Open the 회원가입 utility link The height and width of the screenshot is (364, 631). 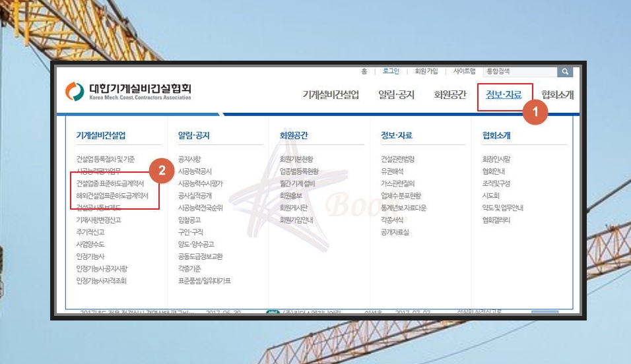point(426,71)
